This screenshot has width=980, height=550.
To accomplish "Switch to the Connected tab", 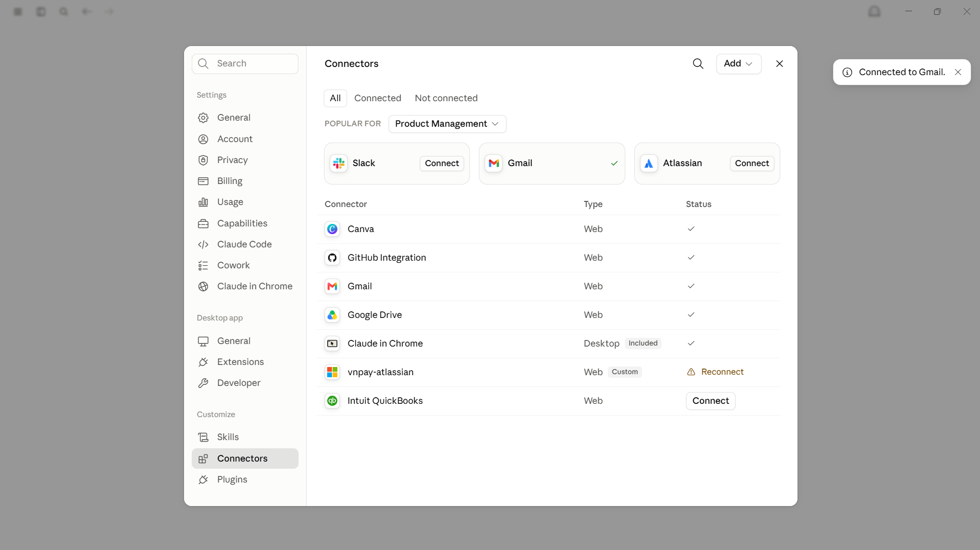I will coord(378,98).
